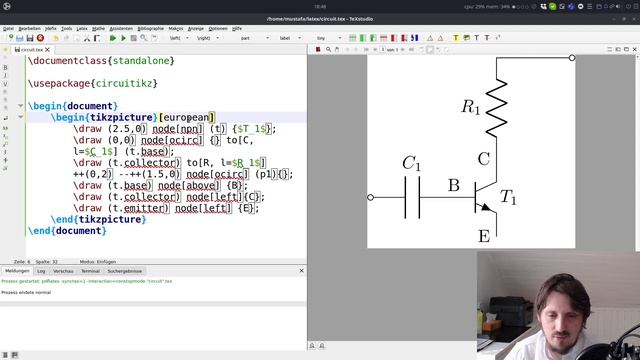Click the OS activities logo at top-left

point(7,7)
